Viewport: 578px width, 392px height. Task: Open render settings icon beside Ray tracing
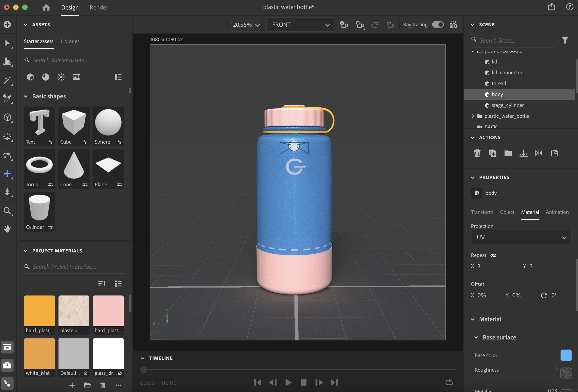(453, 24)
